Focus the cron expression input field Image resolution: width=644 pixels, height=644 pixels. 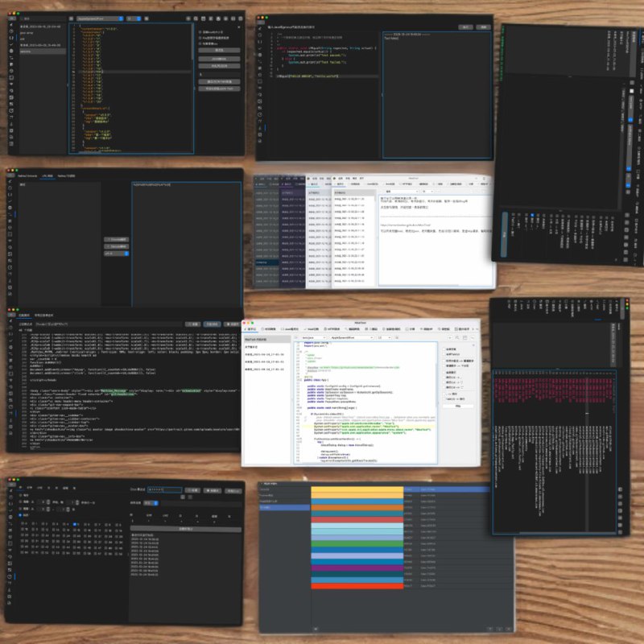(164, 489)
